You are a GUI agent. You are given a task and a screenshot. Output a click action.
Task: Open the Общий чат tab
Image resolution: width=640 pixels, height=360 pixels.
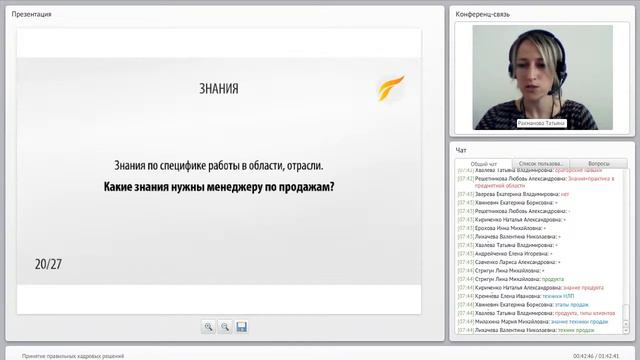484,164
